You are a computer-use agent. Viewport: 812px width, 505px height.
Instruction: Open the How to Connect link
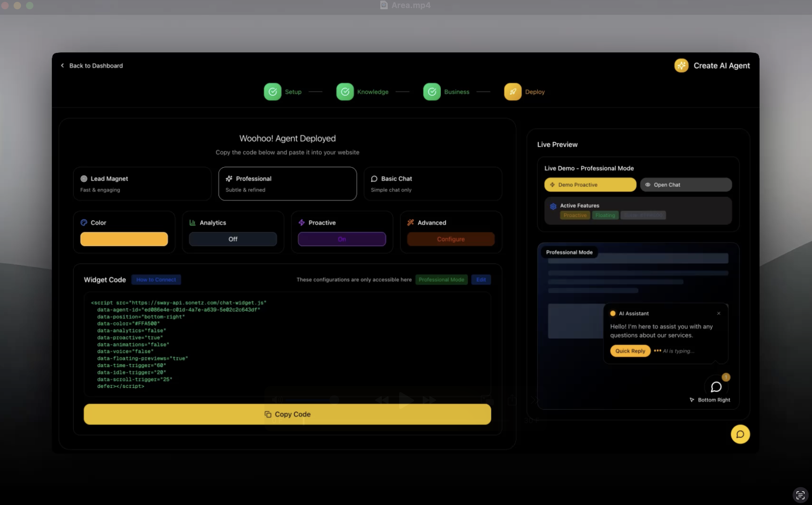pyautogui.click(x=156, y=280)
